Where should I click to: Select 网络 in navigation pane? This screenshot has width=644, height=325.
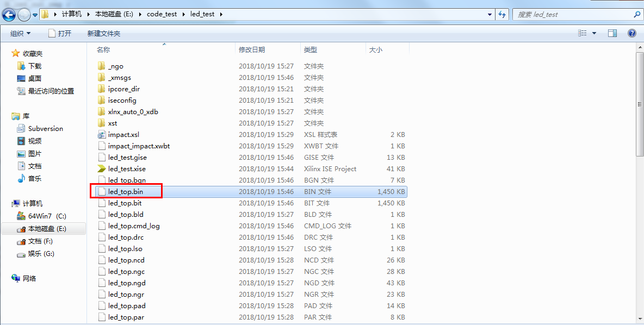(29, 278)
